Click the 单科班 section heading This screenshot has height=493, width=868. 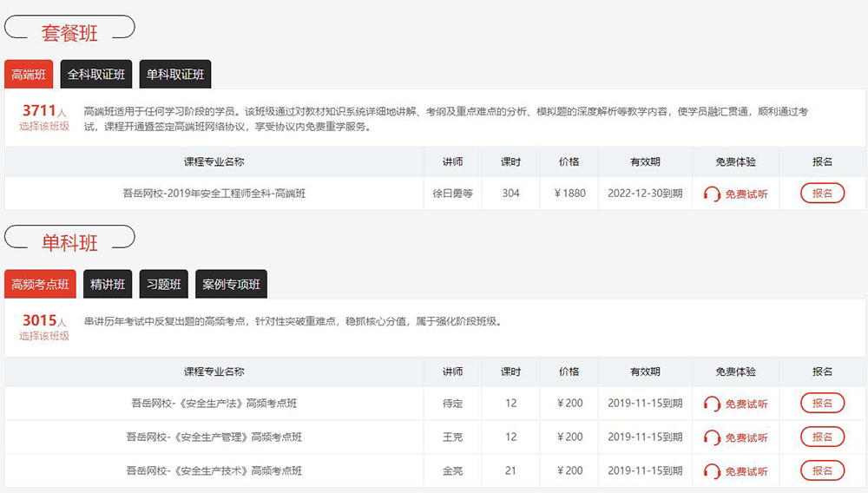69,242
